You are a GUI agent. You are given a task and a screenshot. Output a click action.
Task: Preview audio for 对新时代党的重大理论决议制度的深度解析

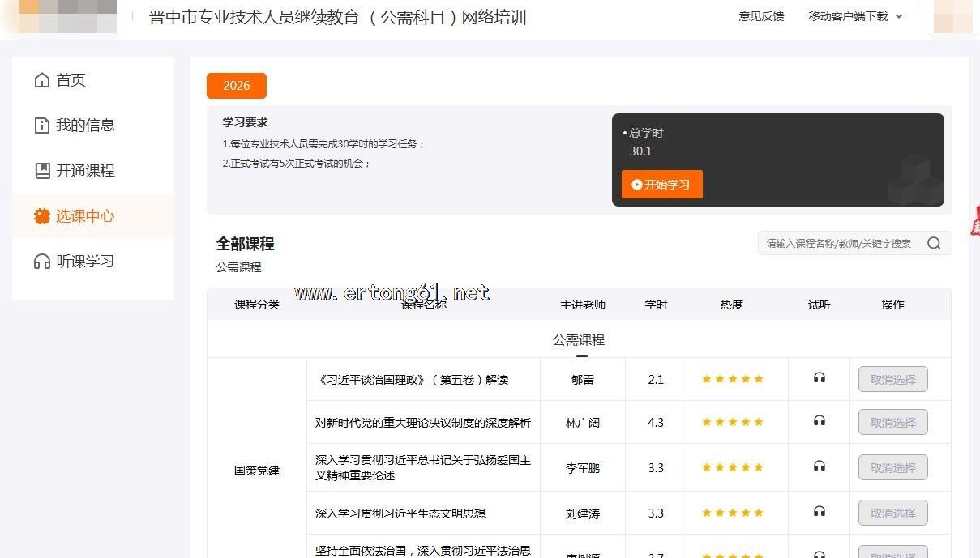(820, 421)
